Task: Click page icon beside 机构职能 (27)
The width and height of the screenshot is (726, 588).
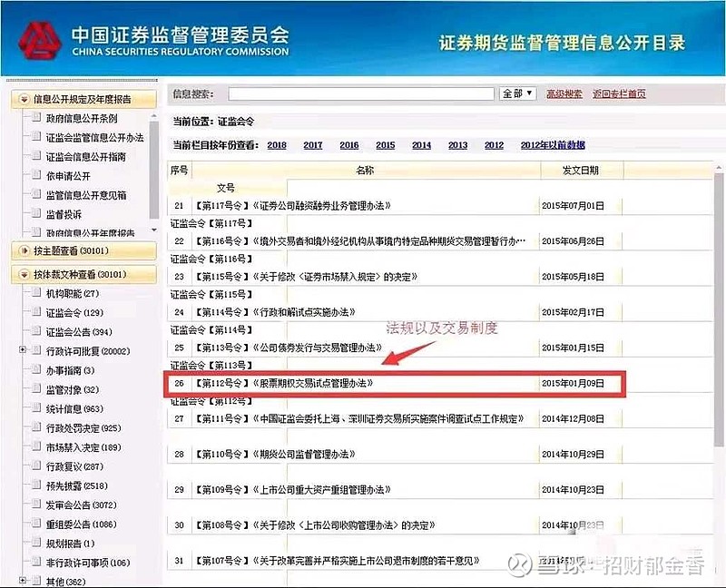Action: (36, 292)
